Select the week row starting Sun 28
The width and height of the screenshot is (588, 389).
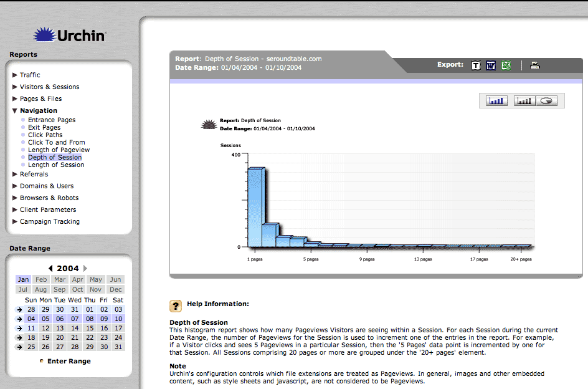19,310
